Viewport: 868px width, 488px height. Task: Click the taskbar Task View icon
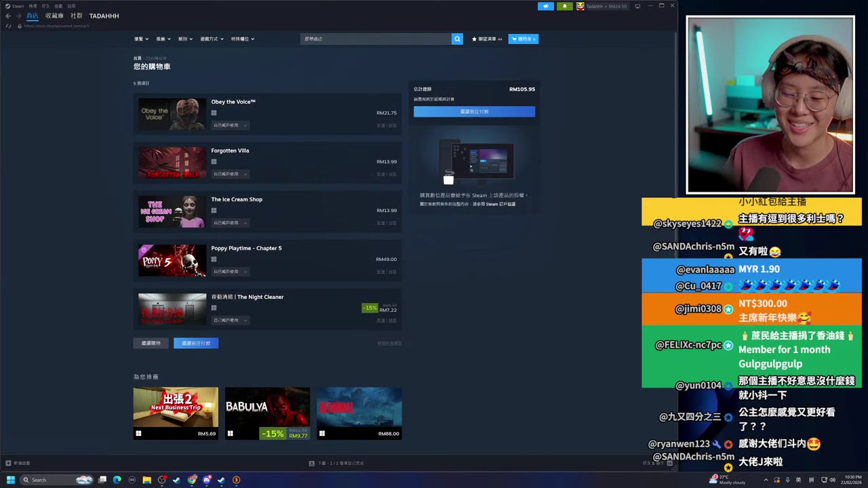102,480
